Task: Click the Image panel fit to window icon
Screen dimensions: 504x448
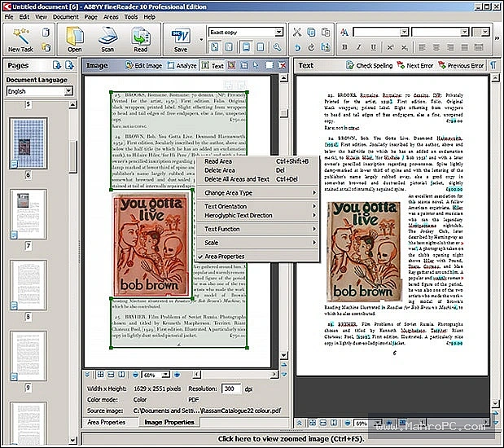Action: pos(101,375)
